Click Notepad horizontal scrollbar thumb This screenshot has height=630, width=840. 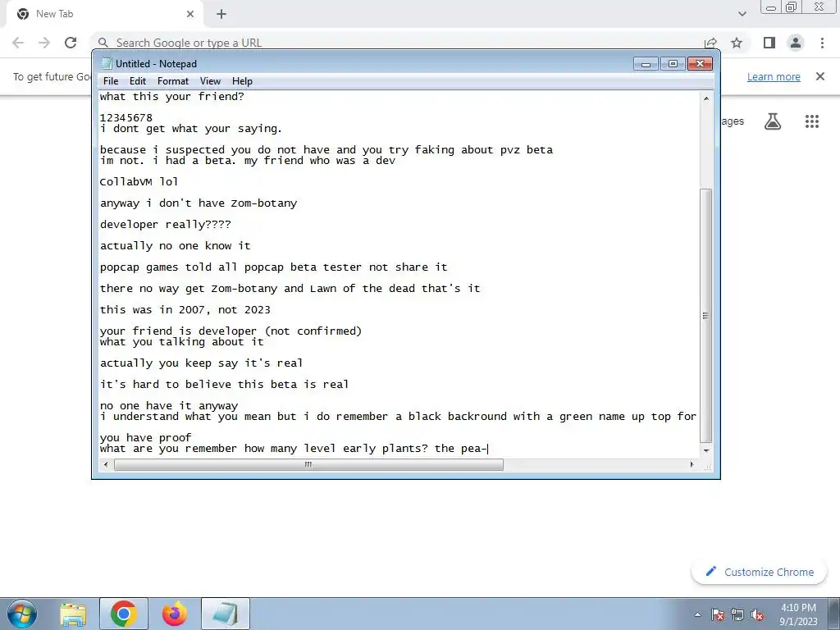coord(308,464)
